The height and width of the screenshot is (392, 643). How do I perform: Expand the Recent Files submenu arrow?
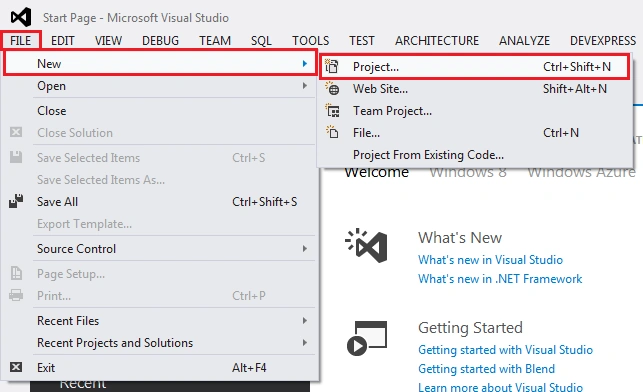[x=305, y=320]
